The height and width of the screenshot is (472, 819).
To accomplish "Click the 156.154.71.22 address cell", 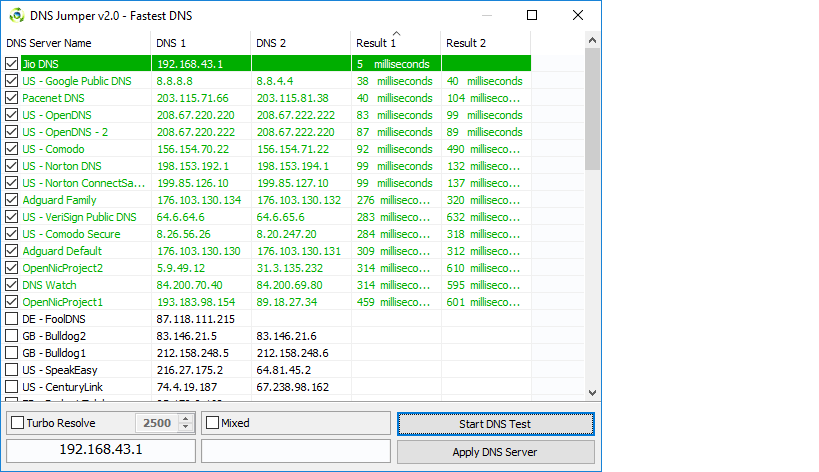I will click(293, 149).
